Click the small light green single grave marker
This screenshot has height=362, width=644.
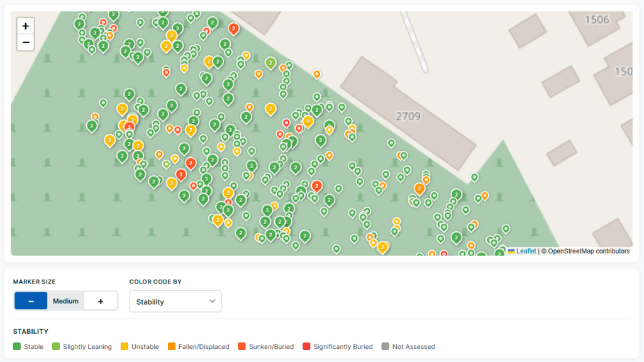coord(166,165)
